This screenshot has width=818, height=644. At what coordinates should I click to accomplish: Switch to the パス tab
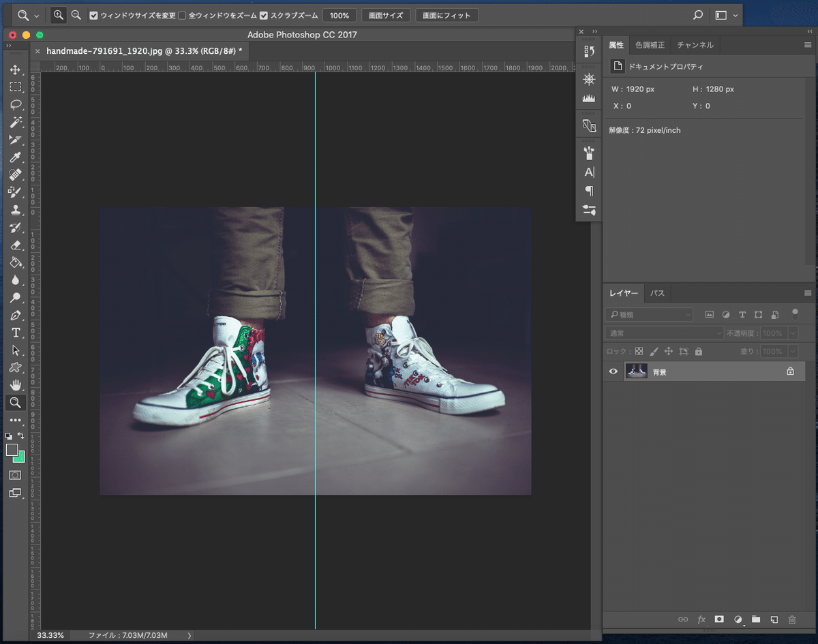[x=657, y=293]
